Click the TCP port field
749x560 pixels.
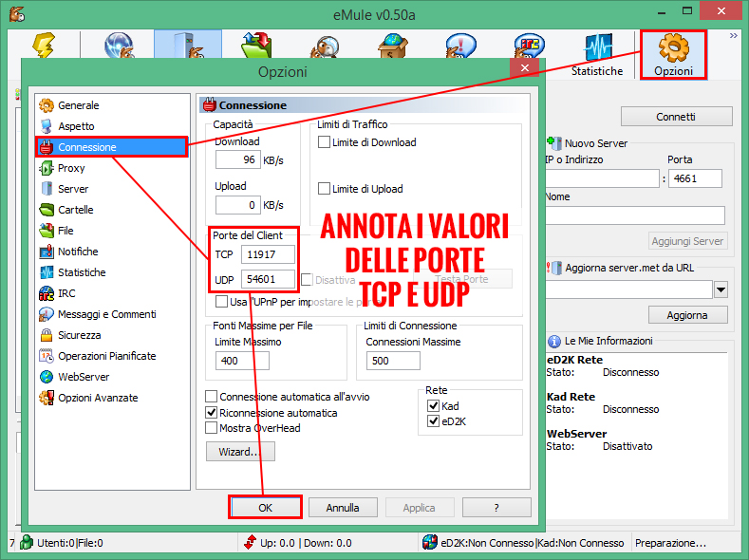(x=268, y=254)
